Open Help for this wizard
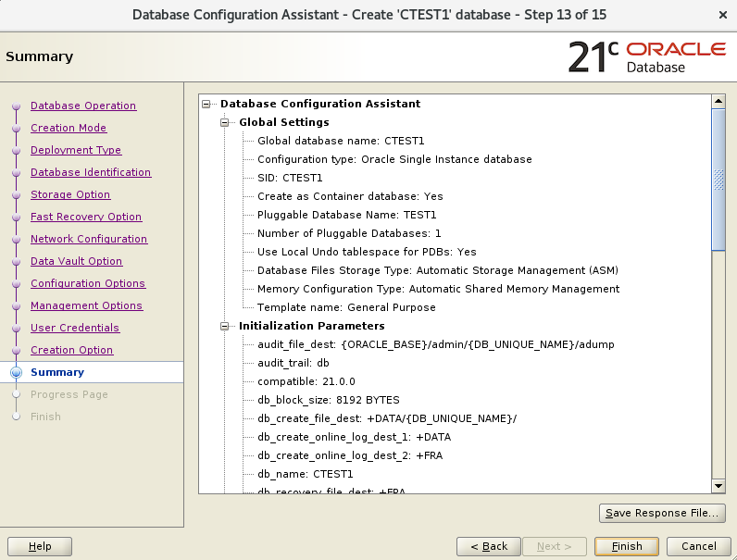The image size is (737, 560). (x=40, y=546)
